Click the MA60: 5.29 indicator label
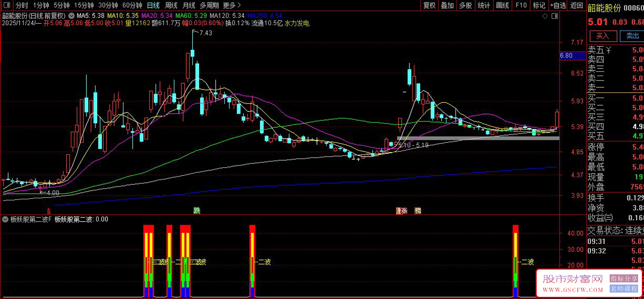644x299 pixels. click(192, 16)
